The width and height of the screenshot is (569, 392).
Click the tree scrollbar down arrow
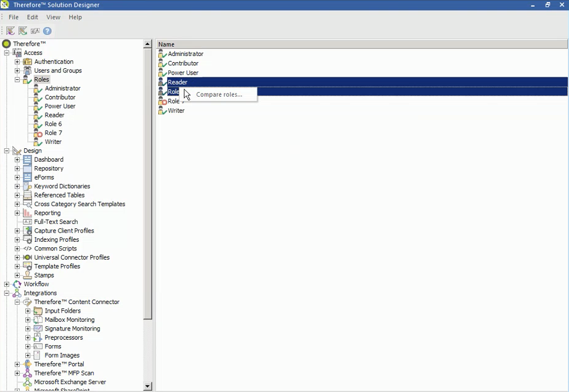pyautogui.click(x=148, y=386)
